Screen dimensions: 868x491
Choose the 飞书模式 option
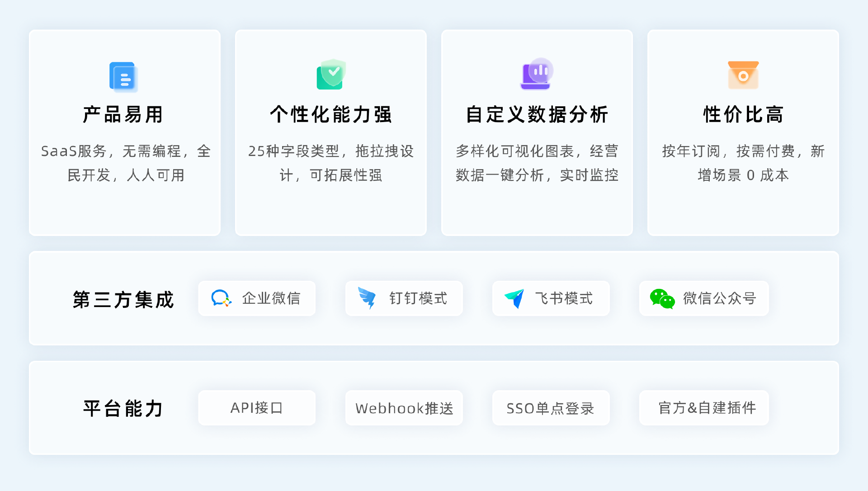(x=551, y=298)
